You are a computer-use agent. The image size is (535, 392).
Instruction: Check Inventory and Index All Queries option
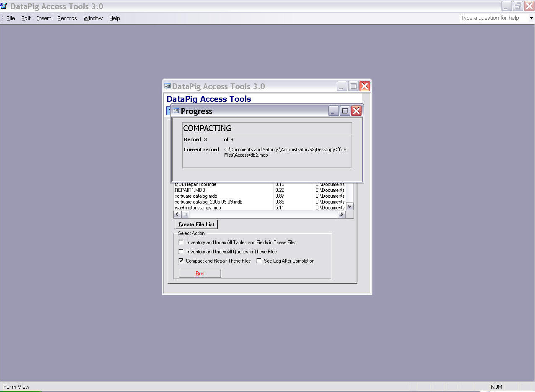(181, 252)
